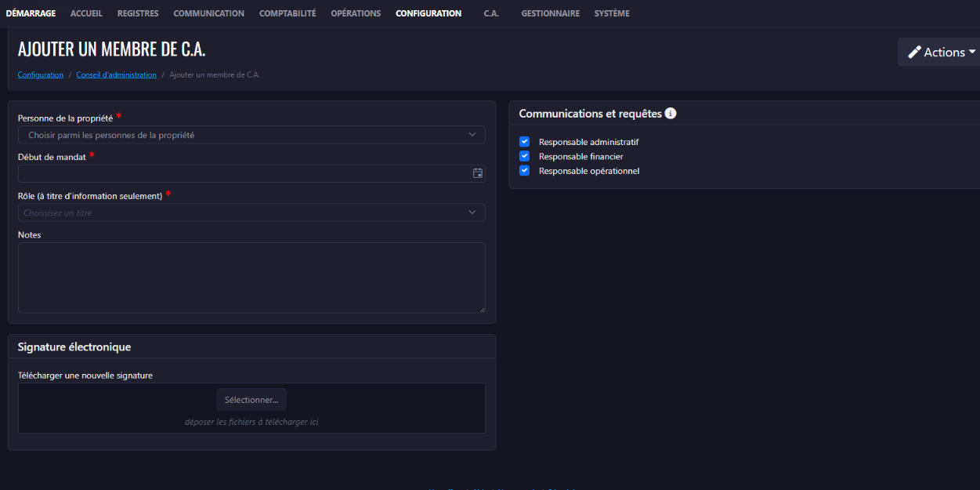Viewport: 980px width, 490px height.
Task: Click the 'Responsable opérationnel' label
Action: click(x=589, y=171)
